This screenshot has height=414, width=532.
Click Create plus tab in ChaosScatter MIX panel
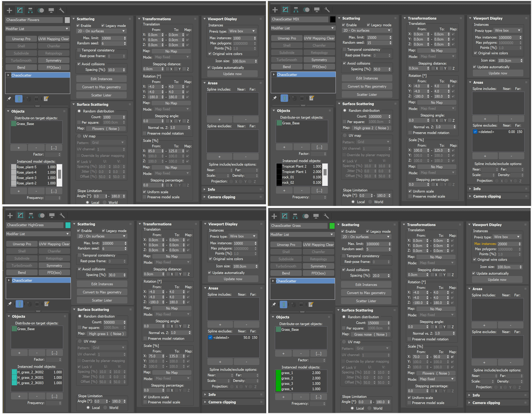275,10
